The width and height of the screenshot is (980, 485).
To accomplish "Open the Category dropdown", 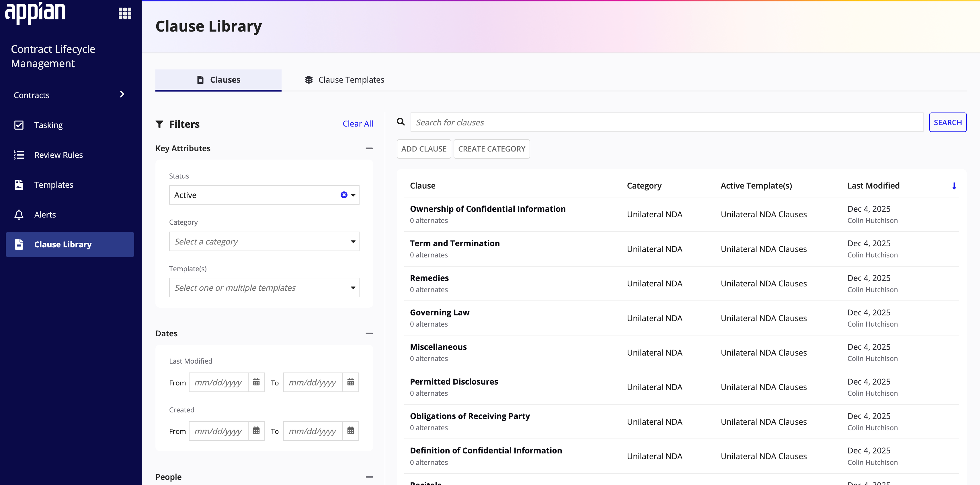I will point(264,241).
